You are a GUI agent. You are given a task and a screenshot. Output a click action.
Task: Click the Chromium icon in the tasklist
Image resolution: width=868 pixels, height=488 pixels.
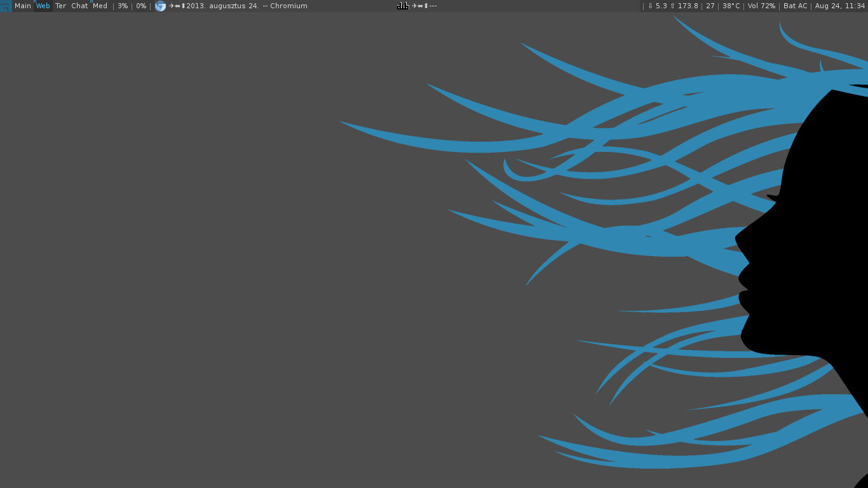tap(160, 6)
